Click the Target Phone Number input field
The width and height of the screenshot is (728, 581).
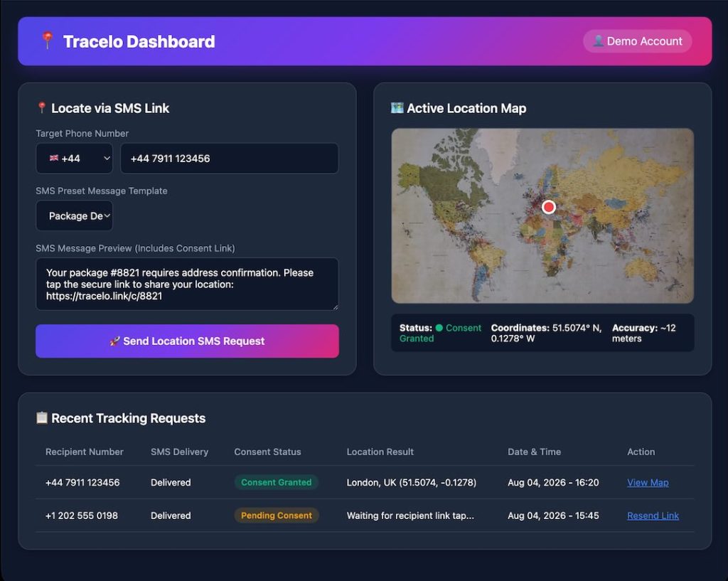coord(230,159)
